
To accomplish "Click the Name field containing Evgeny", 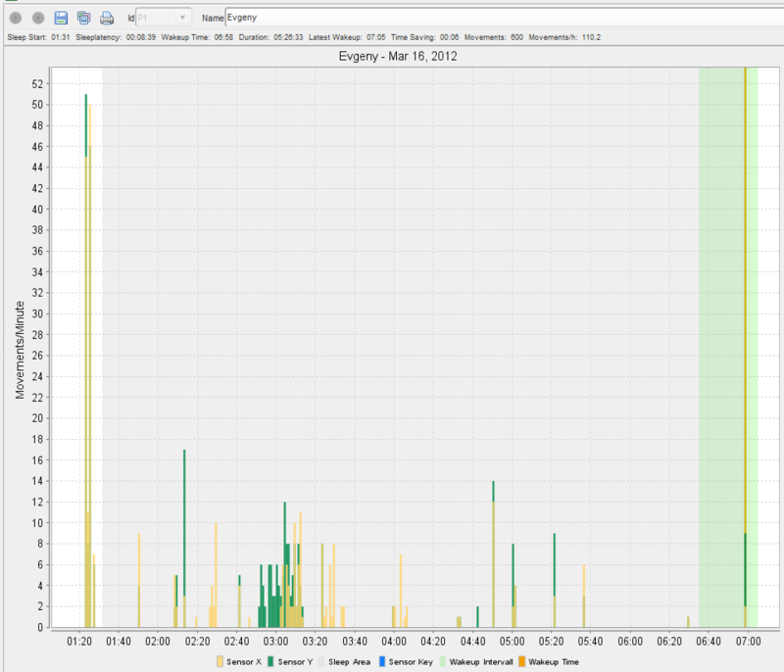I will [x=504, y=18].
